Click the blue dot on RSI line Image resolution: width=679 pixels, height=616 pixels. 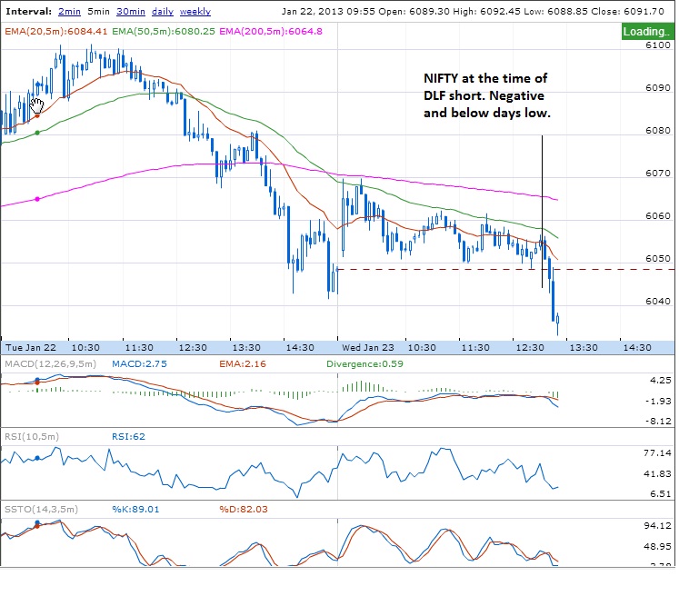point(37,458)
